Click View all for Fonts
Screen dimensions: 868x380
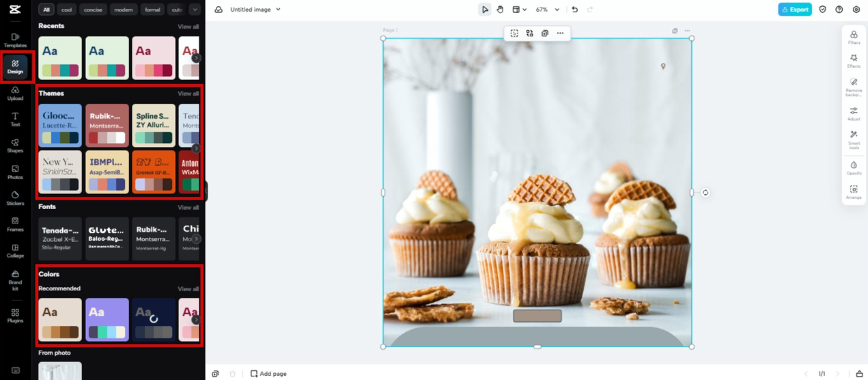[x=188, y=207]
